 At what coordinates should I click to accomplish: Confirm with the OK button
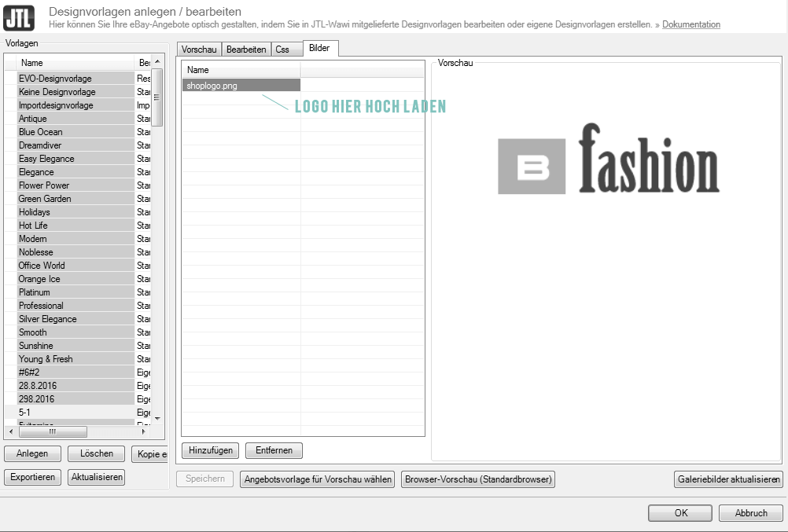pos(680,513)
